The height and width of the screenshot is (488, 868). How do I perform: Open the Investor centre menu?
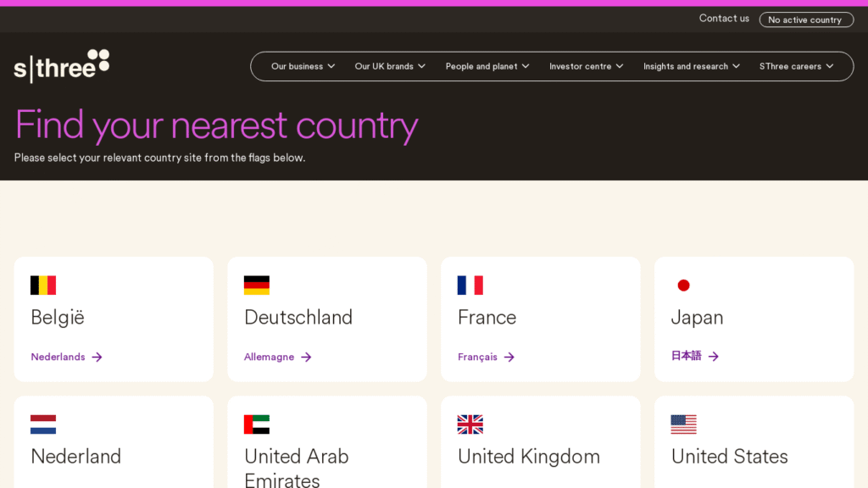586,66
